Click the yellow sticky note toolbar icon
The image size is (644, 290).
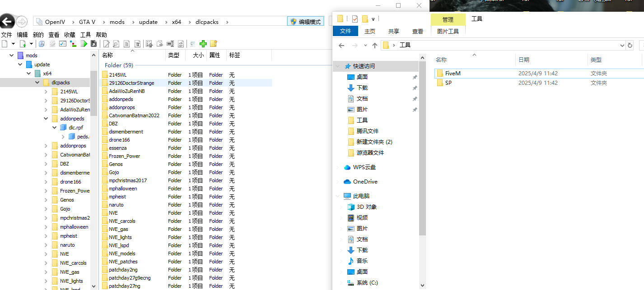(214, 44)
